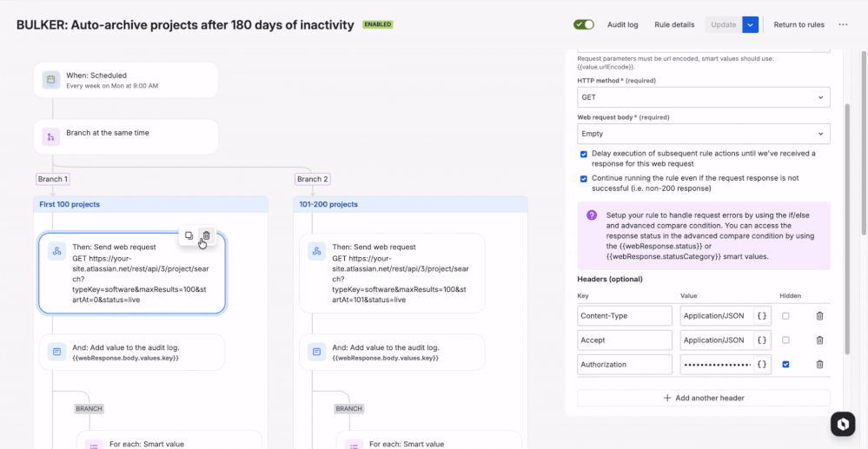Select the Branch 1 label

53,179
